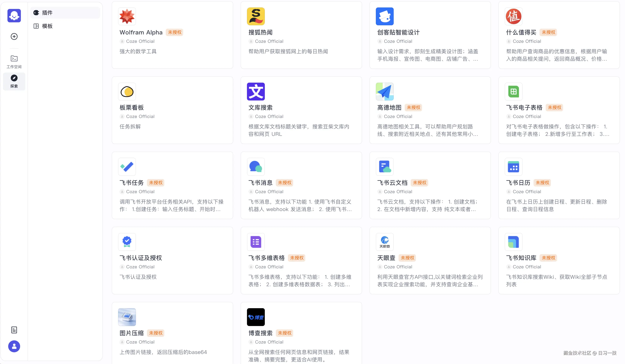Screen dimensions: 625x364
Task: Click the 高德地图 paper plane icon
Action: click(385, 91)
